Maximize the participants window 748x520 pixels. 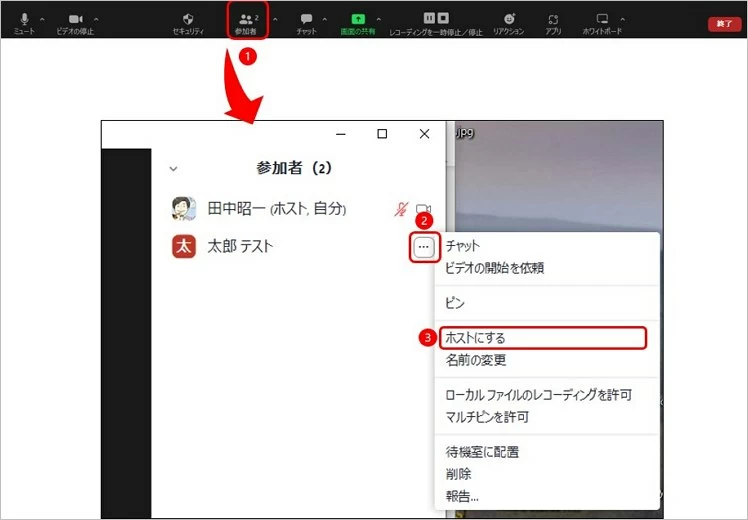[x=382, y=134]
